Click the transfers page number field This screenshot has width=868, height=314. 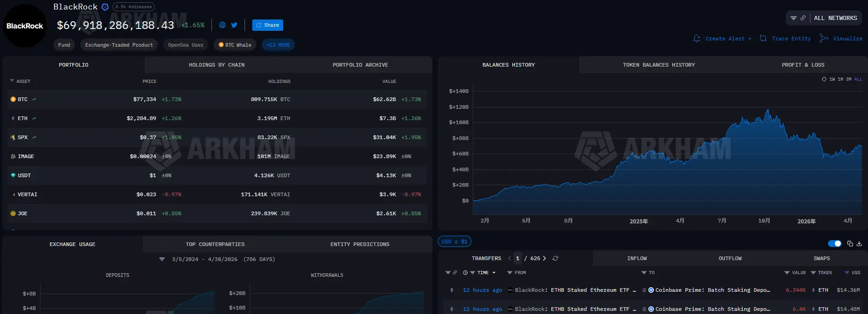click(518, 258)
